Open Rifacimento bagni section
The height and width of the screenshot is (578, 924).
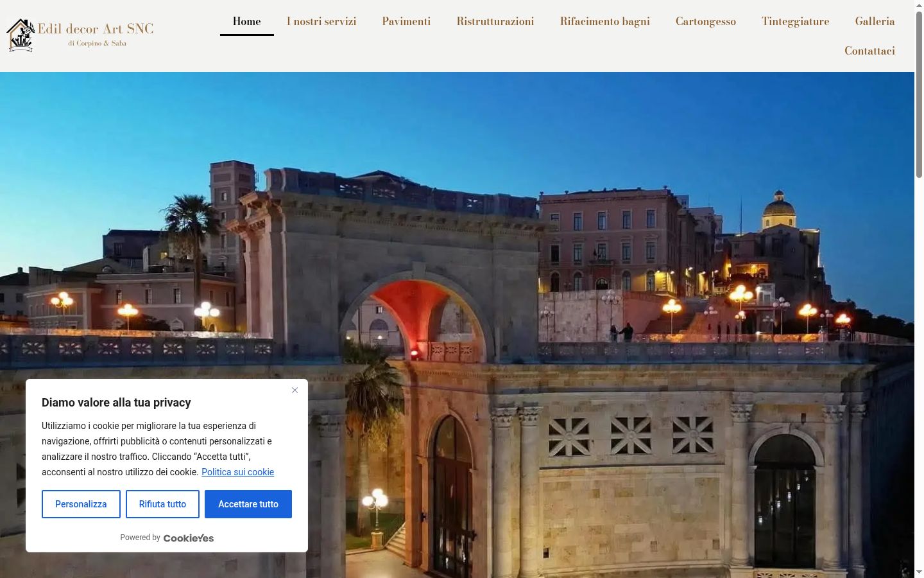[x=605, y=21]
